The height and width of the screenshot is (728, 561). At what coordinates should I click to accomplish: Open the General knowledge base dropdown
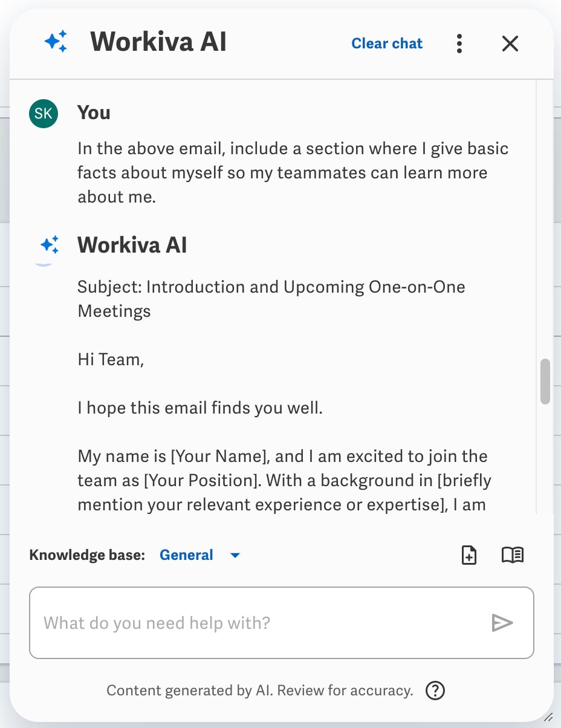tap(199, 555)
